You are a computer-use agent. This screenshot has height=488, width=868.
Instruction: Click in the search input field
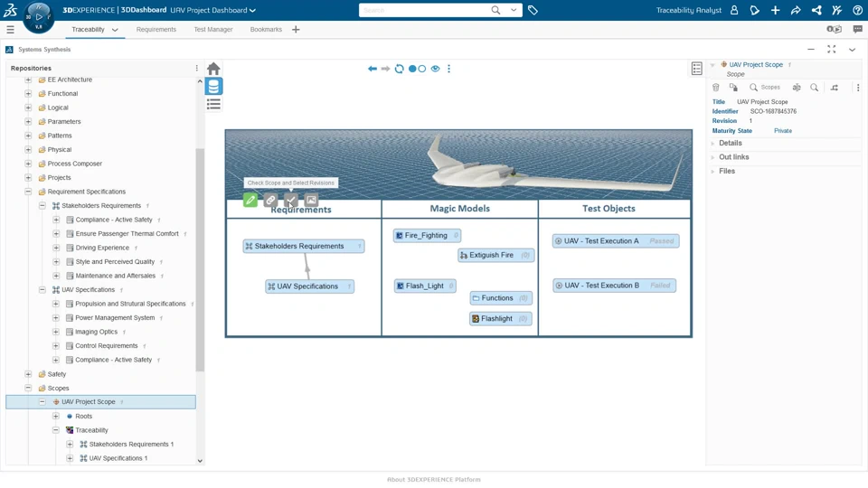pos(425,10)
